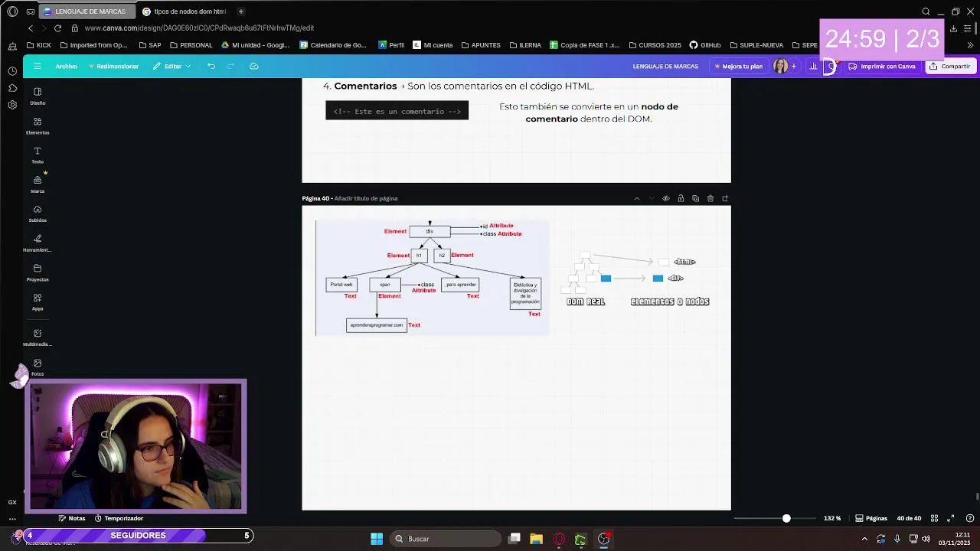Click the Compartir button
The height and width of the screenshot is (551, 980).
(x=949, y=67)
